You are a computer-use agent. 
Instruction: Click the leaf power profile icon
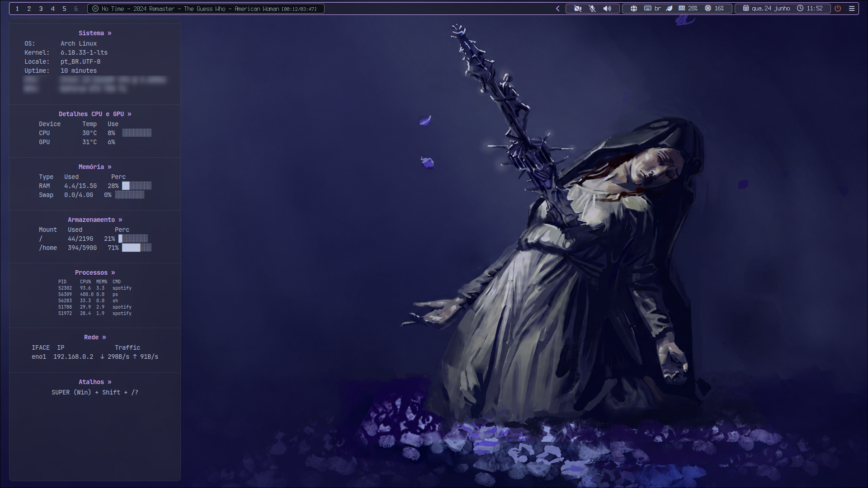[670, 9]
